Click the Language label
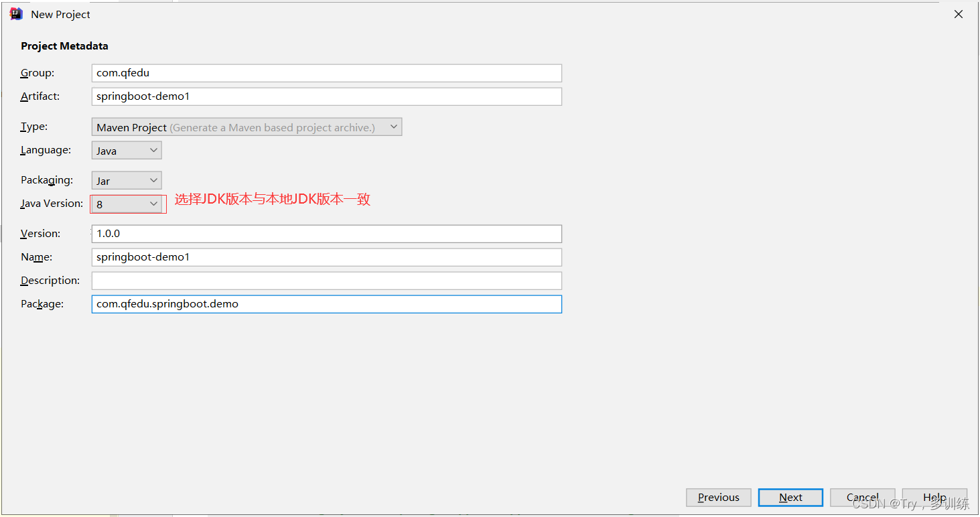The width and height of the screenshot is (980, 517). coord(46,150)
